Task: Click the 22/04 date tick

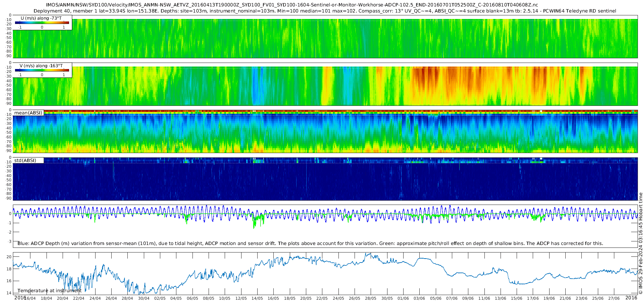Action: 79,298
